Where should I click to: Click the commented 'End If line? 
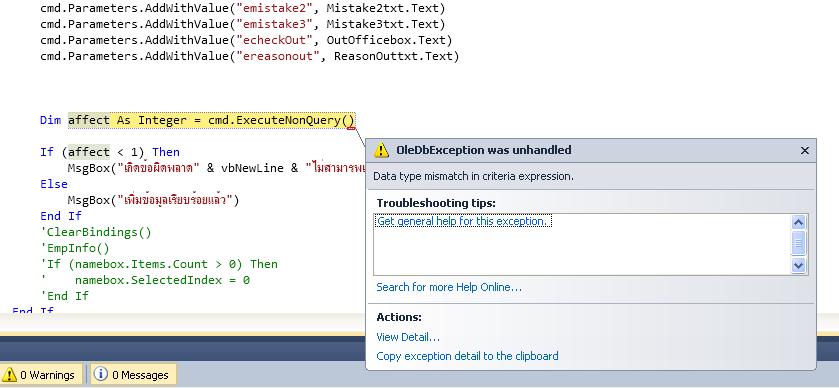point(64,296)
